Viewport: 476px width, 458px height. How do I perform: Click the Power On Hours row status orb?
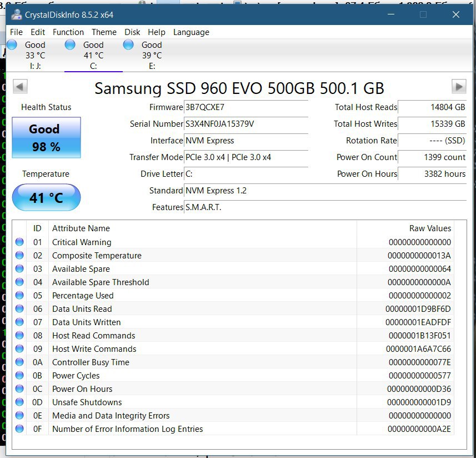[19, 389]
